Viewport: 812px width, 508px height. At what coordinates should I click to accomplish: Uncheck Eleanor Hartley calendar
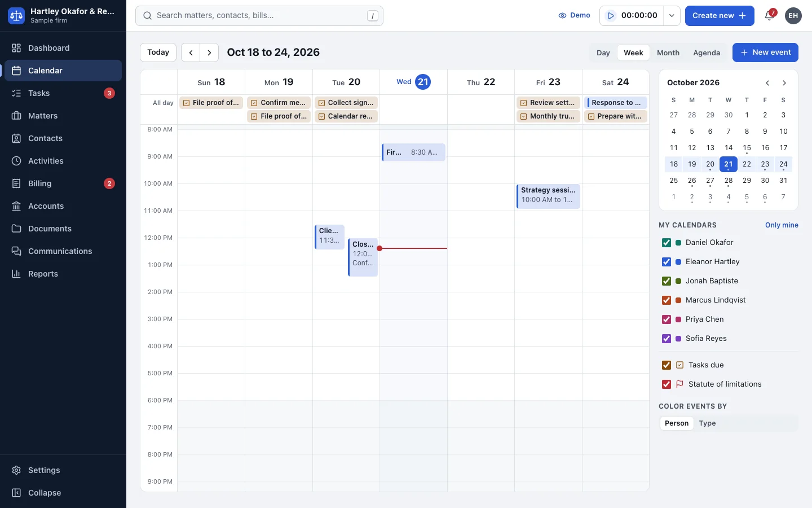(667, 262)
